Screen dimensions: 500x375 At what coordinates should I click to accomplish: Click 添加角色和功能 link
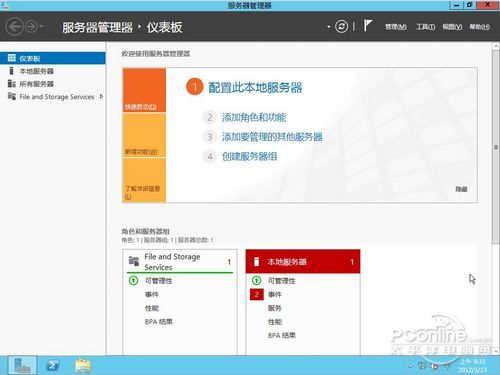pos(254,117)
